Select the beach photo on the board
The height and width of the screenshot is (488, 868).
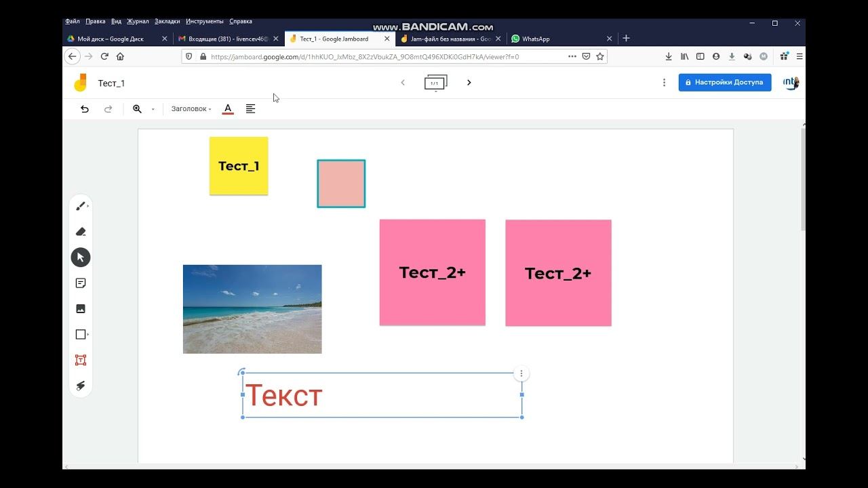point(252,309)
